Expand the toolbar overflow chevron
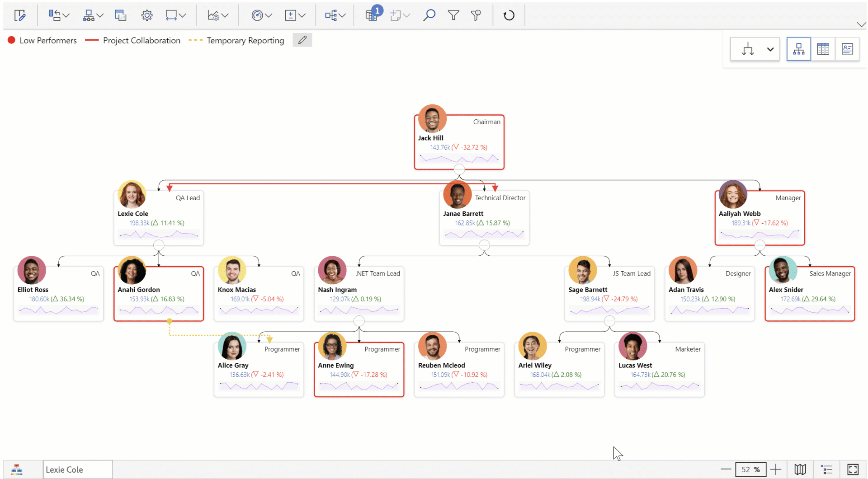The width and height of the screenshot is (868, 479). pos(861,24)
